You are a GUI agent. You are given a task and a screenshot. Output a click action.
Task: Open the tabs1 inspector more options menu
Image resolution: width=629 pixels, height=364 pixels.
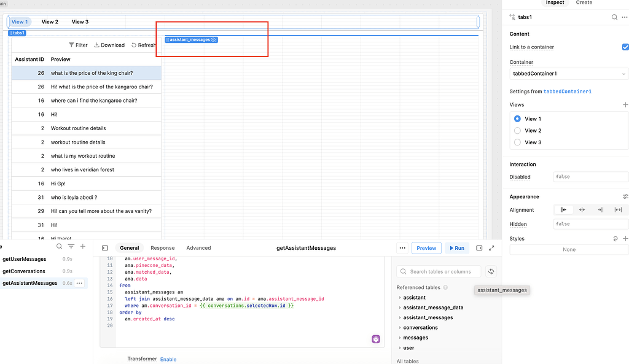(625, 17)
